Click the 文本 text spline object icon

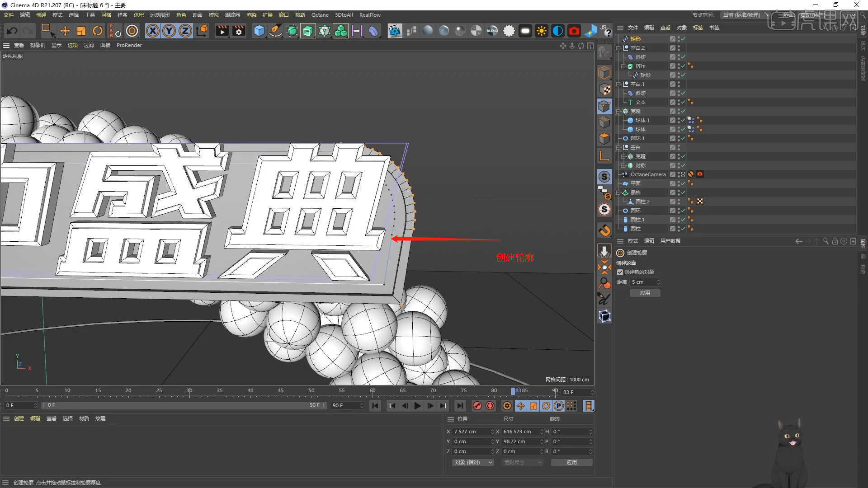pyautogui.click(x=631, y=102)
